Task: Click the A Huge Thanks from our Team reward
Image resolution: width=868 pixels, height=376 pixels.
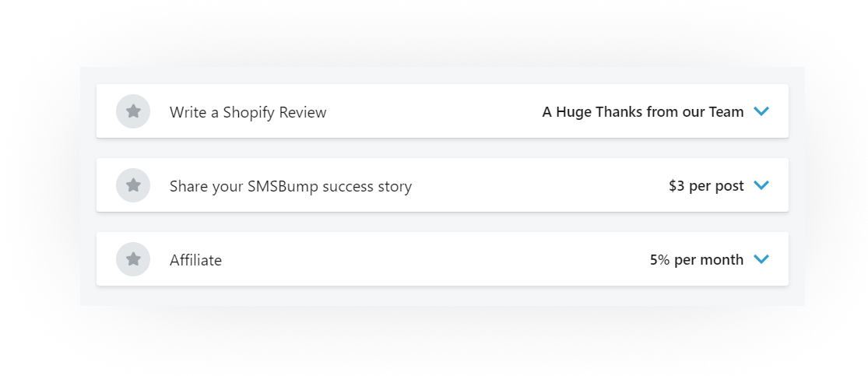Action: (643, 112)
